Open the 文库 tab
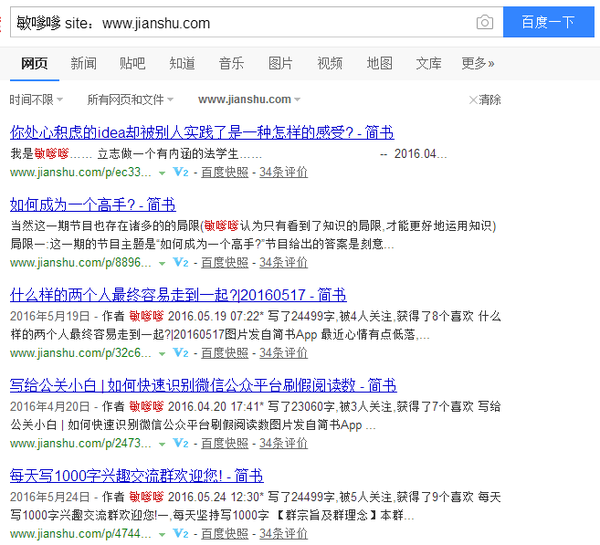Screen dimensions: 600x545 [429, 63]
